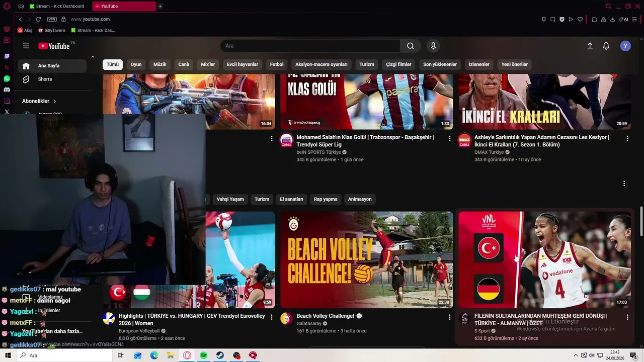Open the YouTube guide hamburger menu
644x362 pixels.
(26, 46)
